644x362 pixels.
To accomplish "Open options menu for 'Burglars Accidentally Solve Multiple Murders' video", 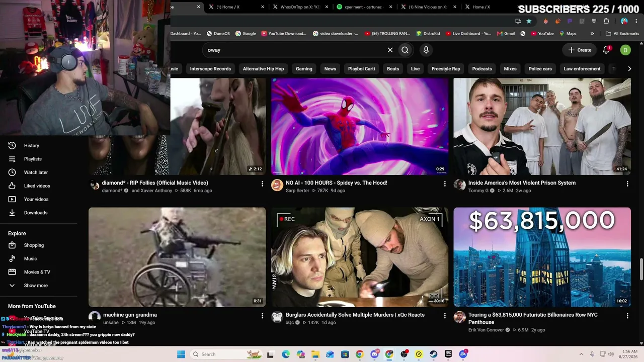I will click(445, 316).
